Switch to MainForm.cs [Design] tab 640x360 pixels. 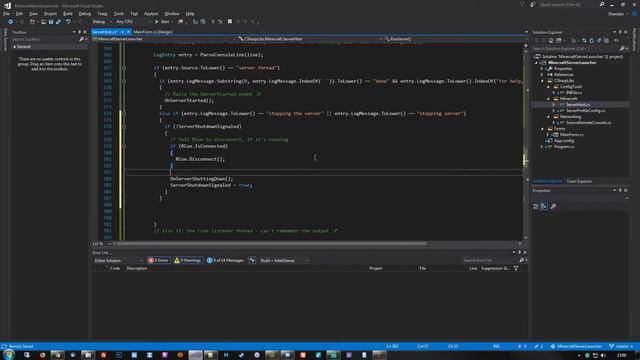(x=153, y=32)
